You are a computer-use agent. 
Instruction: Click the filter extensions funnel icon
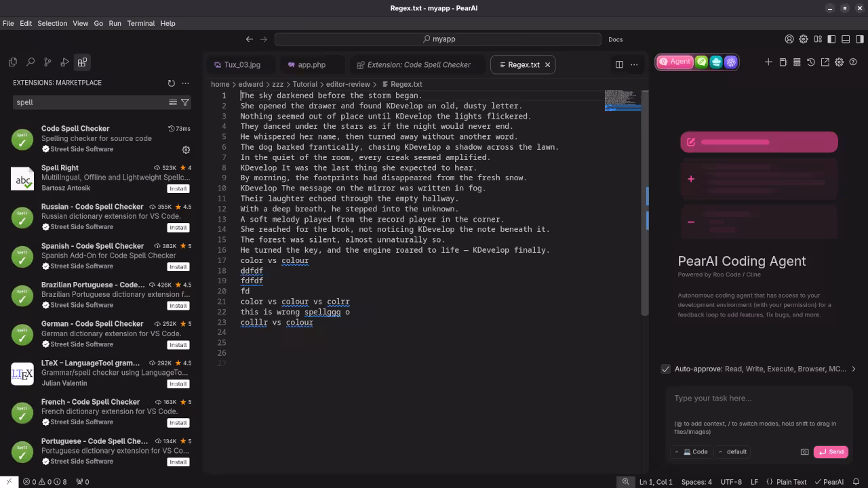coord(185,102)
